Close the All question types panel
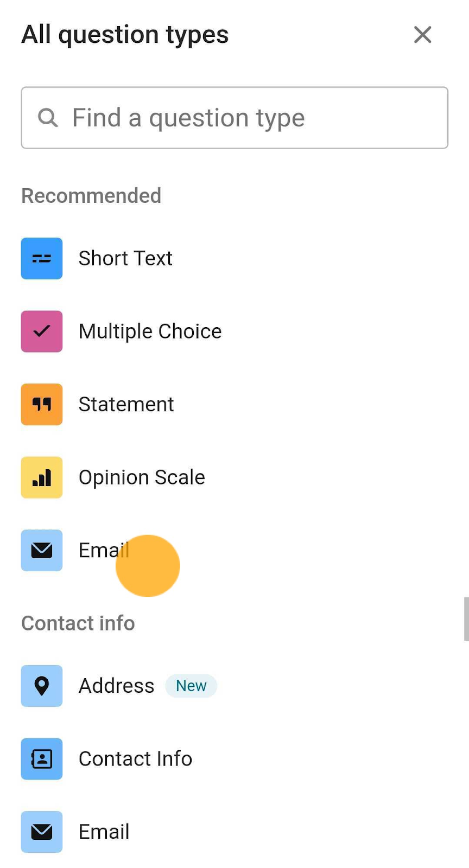 422,35
